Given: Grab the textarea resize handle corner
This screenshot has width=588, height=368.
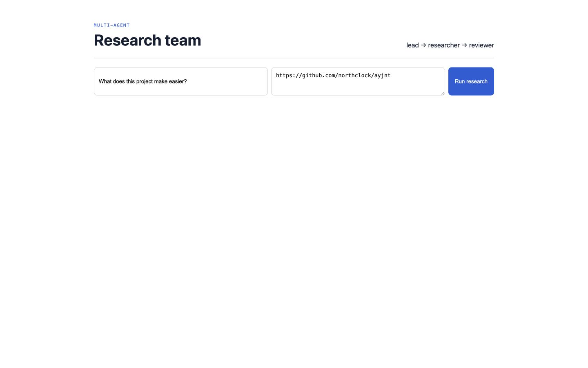Looking at the screenshot, I should [443, 93].
